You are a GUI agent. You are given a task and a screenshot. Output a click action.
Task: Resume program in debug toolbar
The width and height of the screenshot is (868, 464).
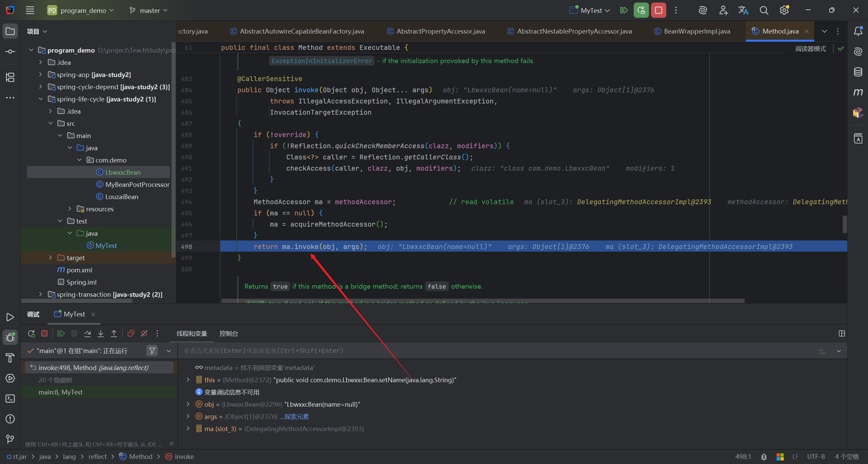[x=61, y=333]
